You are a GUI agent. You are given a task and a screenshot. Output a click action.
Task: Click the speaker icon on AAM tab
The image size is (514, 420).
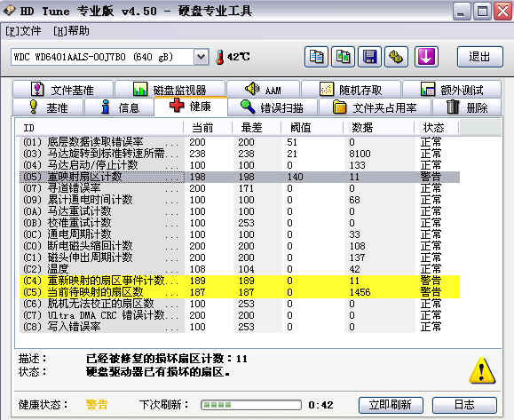point(252,89)
